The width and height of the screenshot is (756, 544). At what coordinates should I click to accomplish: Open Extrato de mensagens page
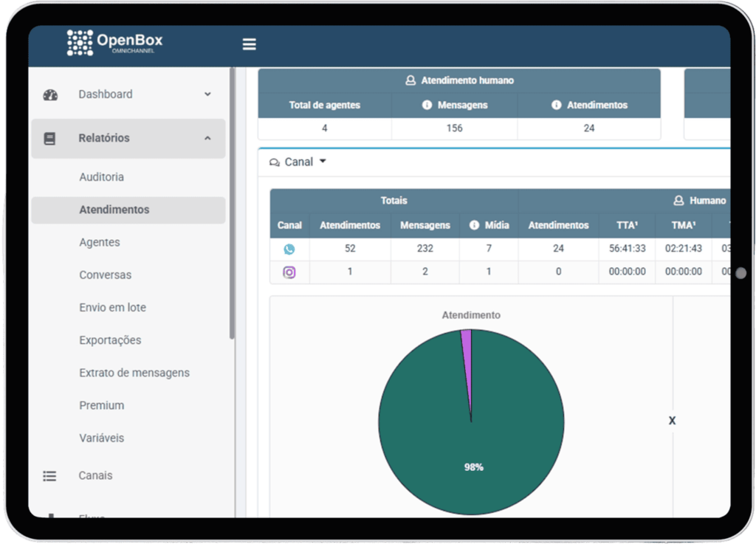pyautogui.click(x=134, y=373)
